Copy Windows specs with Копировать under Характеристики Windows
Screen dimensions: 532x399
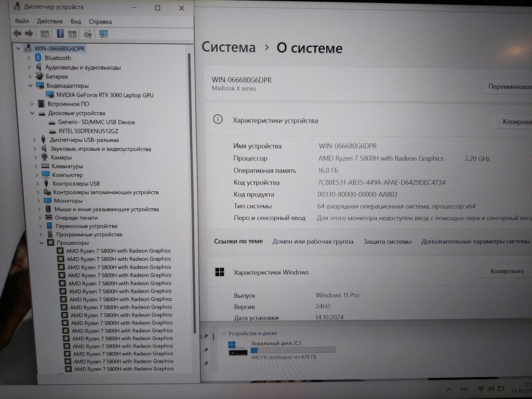(x=507, y=271)
